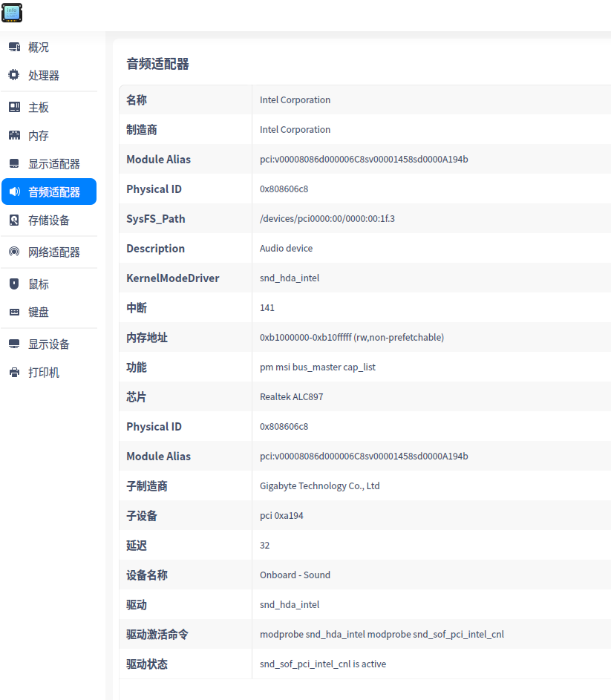611x700 pixels.
Task: Click the 名称 row label
Action: [136, 100]
